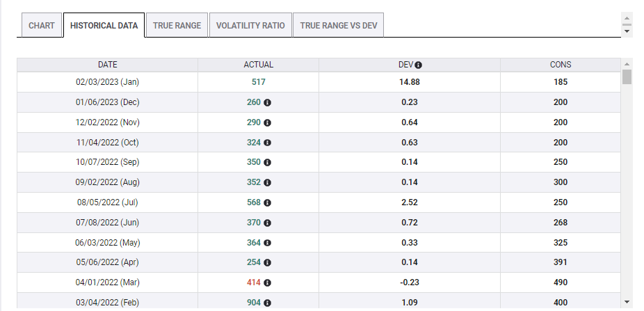The width and height of the screenshot is (644, 311).
Task: Click info icon beside 904 actual value
Action: [x=268, y=303]
